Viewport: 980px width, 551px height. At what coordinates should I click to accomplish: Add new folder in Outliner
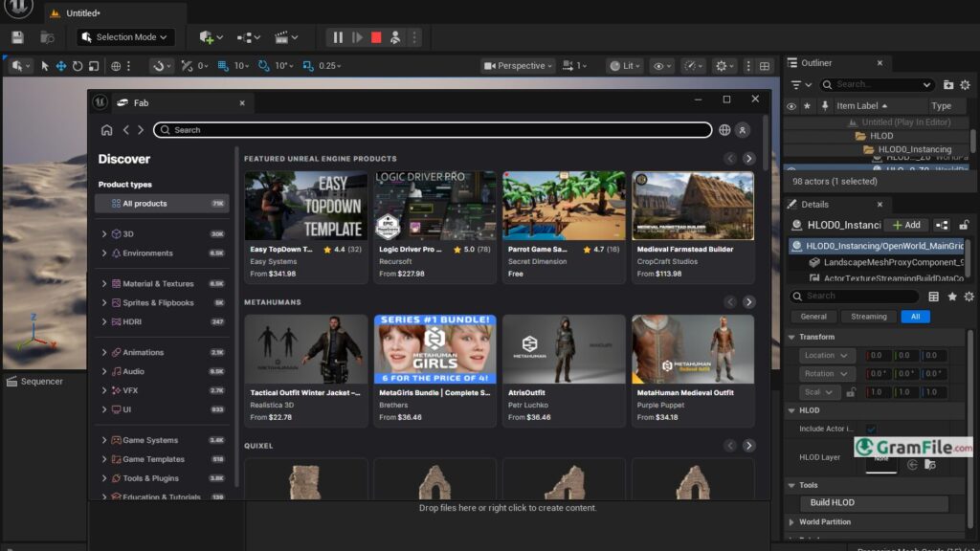pyautogui.click(x=948, y=84)
